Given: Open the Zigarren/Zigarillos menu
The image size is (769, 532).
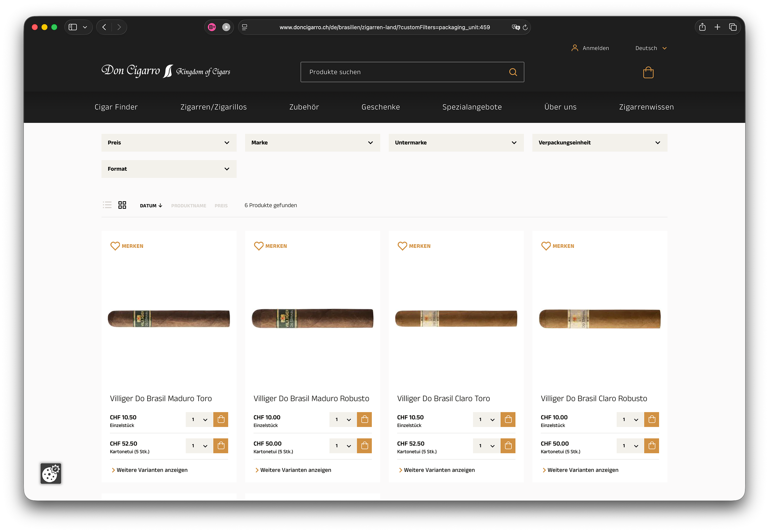Looking at the screenshot, I should coord(213,107).
